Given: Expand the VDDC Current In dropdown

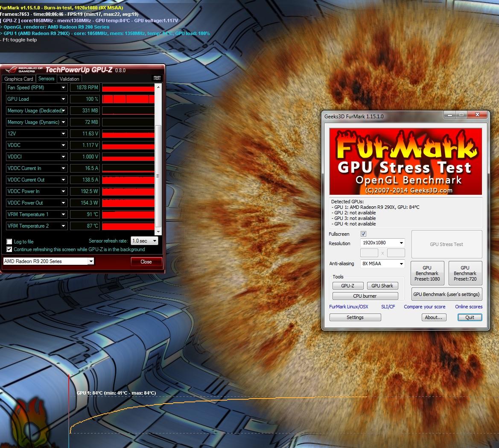Looking at the screenshot, I should [x=63, y=168].
